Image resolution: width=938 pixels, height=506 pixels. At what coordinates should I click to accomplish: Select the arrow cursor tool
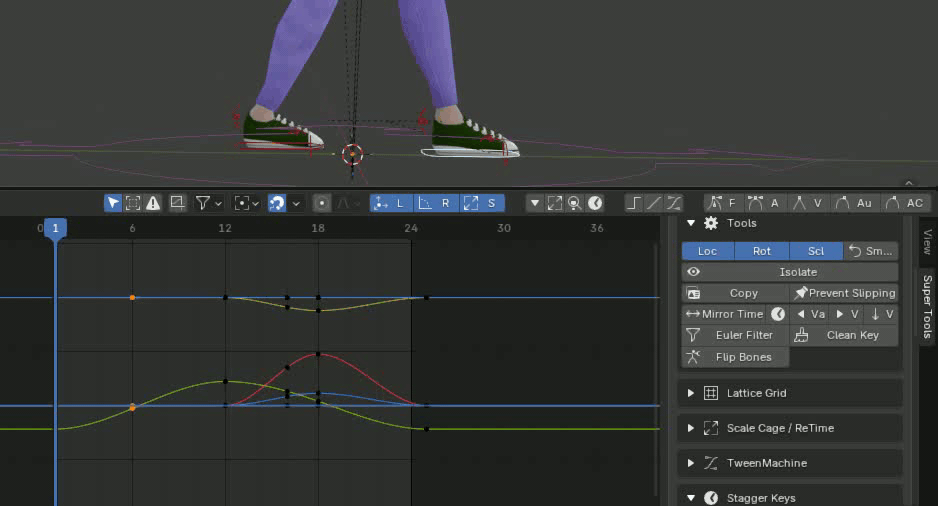112,203
